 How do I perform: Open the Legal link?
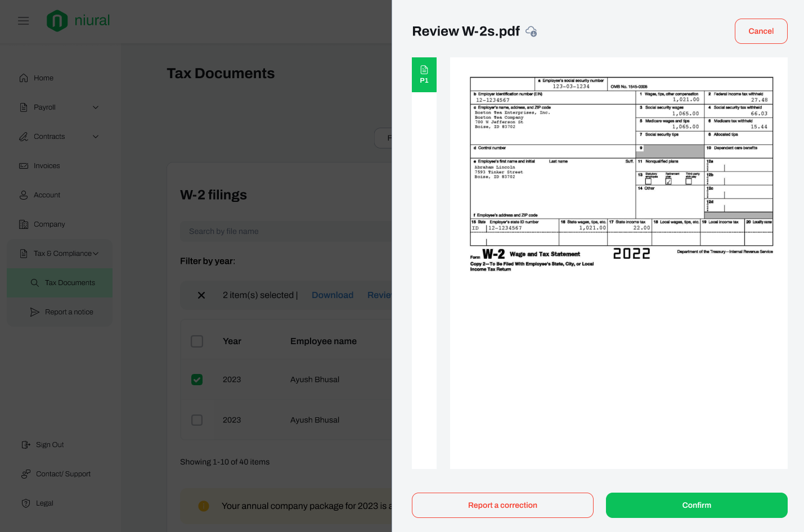pos(44,503)
